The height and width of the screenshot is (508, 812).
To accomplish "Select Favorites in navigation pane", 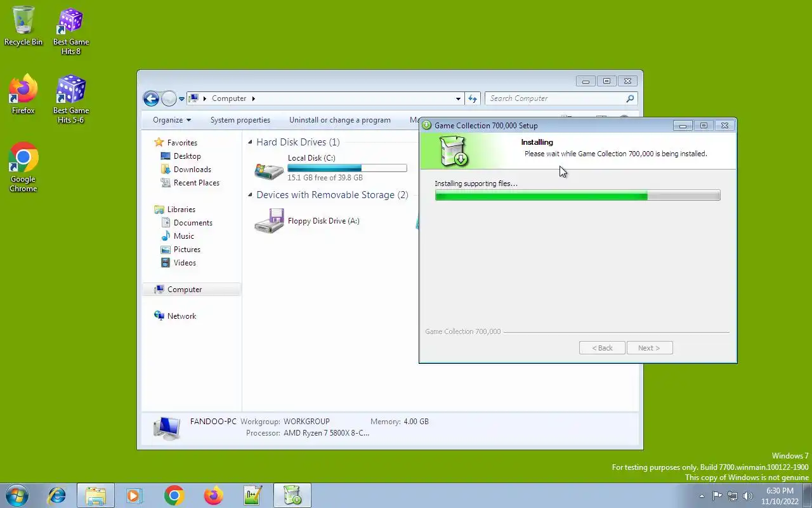I will tap(182, 143).
